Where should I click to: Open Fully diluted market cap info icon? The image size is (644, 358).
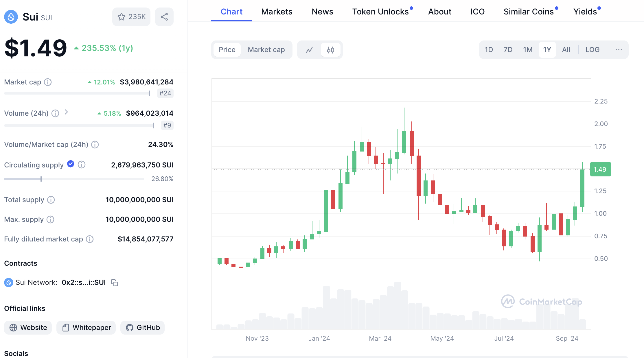(x=90, y=239)
